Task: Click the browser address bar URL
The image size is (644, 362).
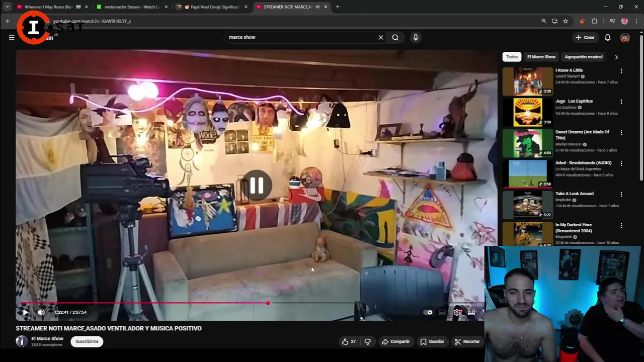Action: (92, 21)
